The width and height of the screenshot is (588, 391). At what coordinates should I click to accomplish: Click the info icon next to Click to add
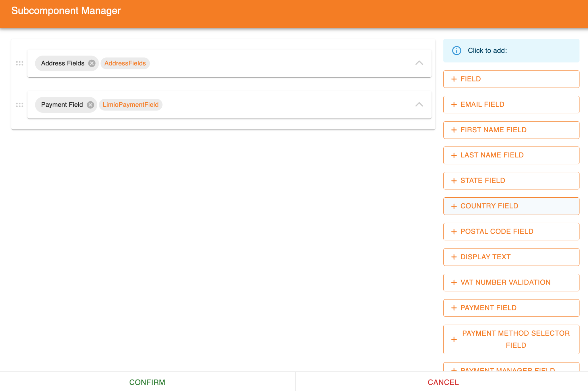pyautogui.click(x=457, y=50)
